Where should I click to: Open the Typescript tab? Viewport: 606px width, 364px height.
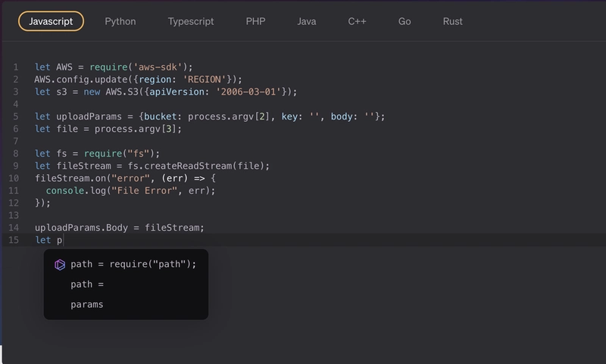pyautogui.click(x=191, y=21)
